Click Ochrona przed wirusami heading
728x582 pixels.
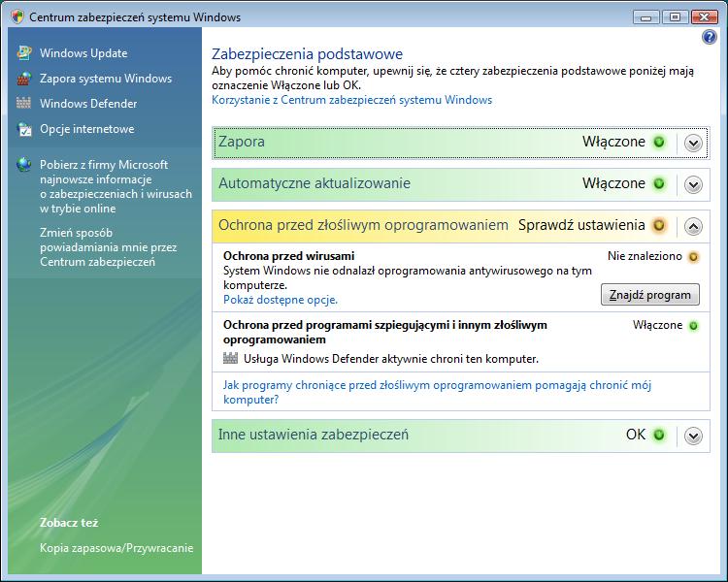coord(289,256)
